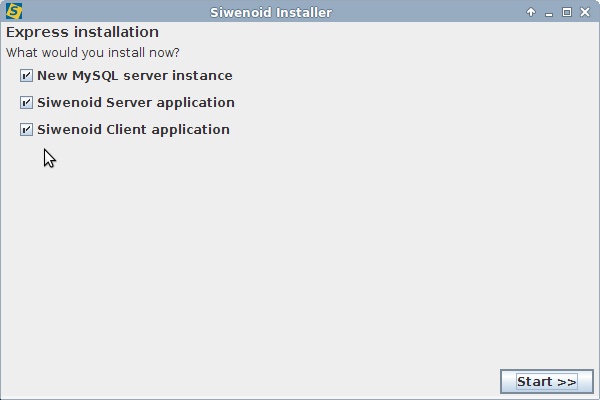Viewport: 600px width, 400px height.
Task: Click the double-arrow on the Start button
Action: click(566, 382)
